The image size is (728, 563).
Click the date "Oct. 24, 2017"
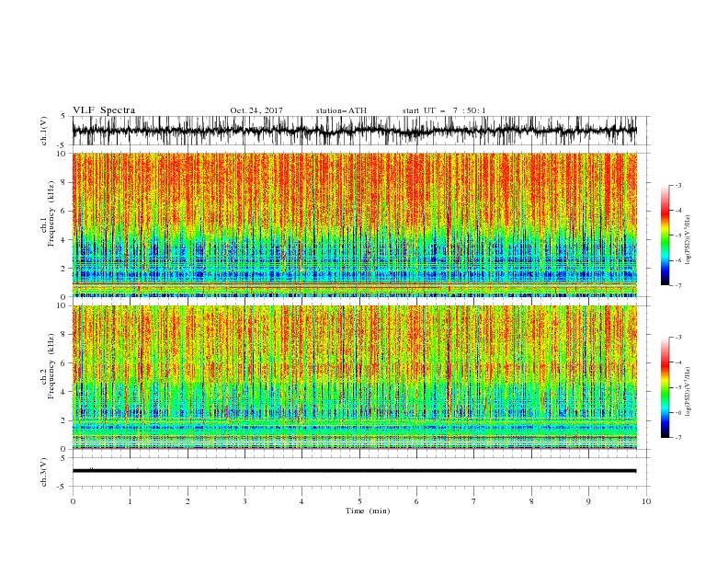coord(256,110)
